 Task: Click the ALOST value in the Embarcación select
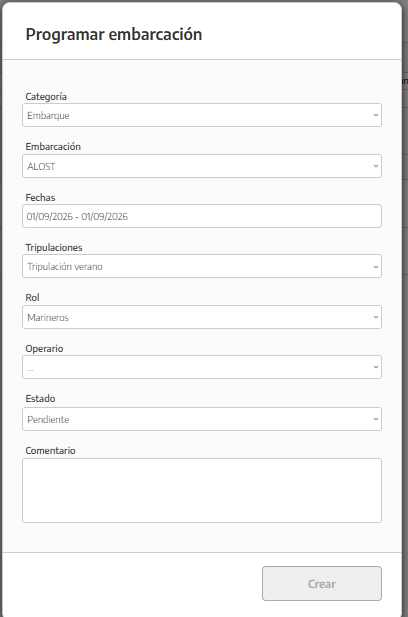coord(41,166)
